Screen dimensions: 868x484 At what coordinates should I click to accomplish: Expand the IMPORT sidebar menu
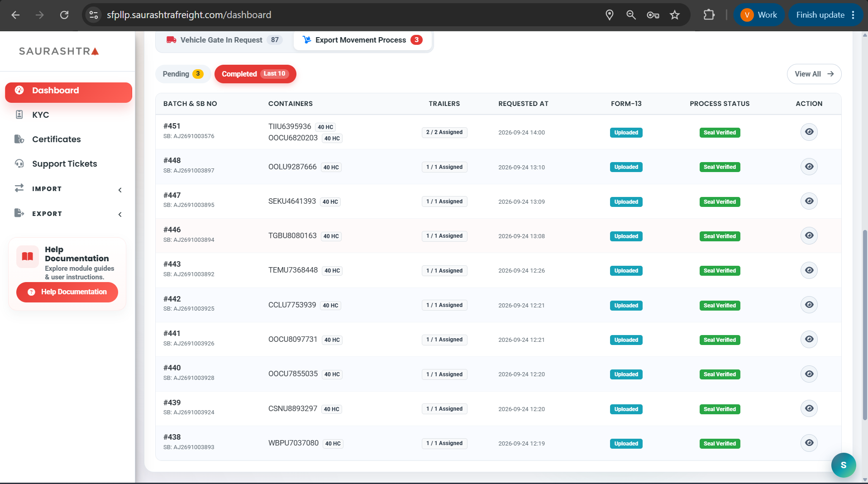pyautogui.click(x=68, y=189)
